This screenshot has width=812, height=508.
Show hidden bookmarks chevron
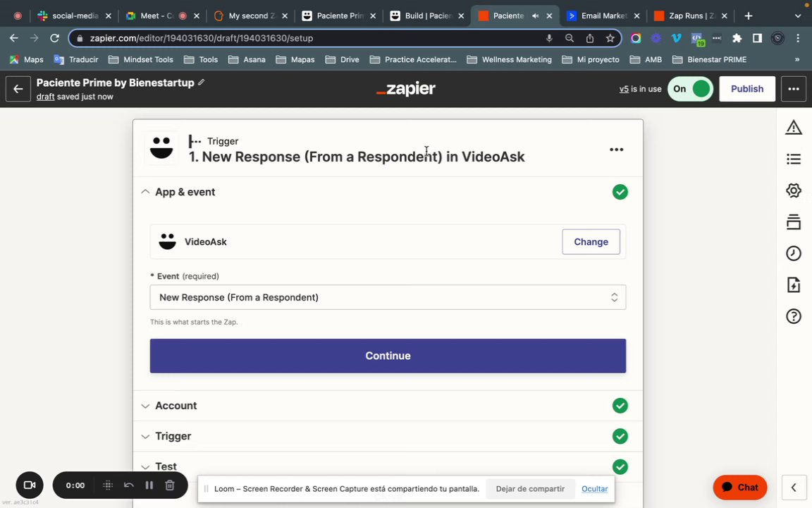(797, 59)
